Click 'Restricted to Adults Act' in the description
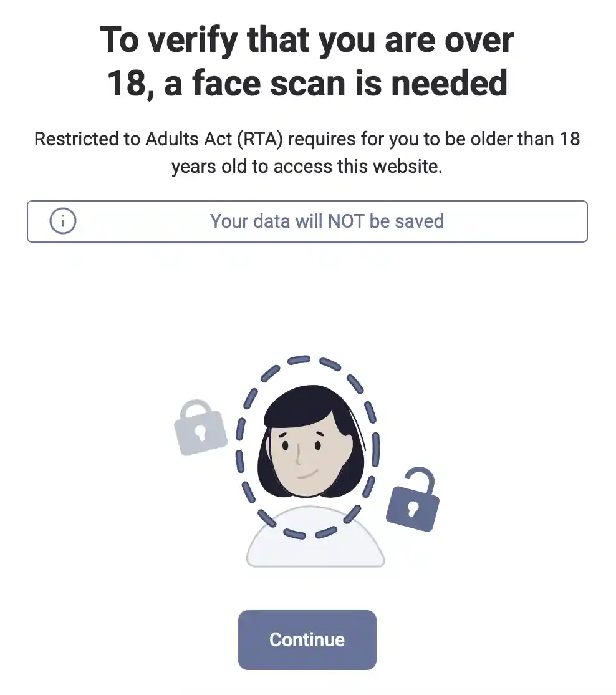The width and height of the screenshot is (616, 695). [133, 139]
